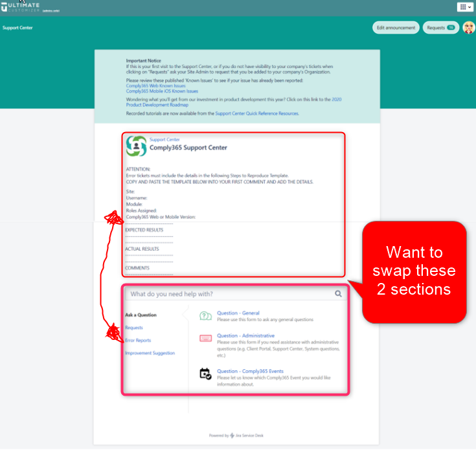This screenshot has width=476, height=452.
Task: Click the Question - General speech bubble icon
Action: coord(205,316)
